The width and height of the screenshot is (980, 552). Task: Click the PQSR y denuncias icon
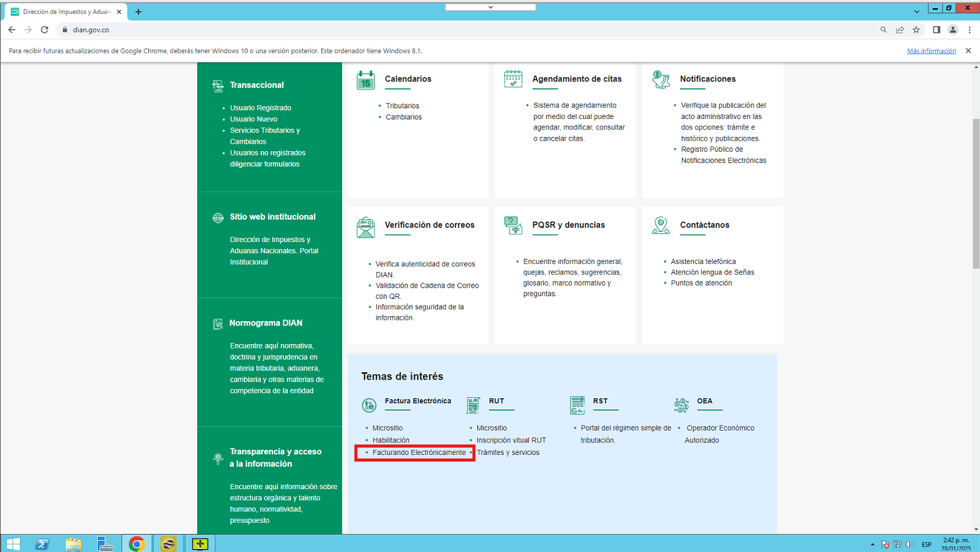pyautogui.click(x=513, y=225)
